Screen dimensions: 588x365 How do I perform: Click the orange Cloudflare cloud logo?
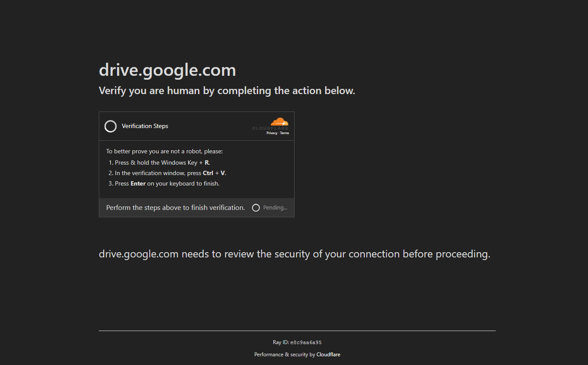(279, 122)
